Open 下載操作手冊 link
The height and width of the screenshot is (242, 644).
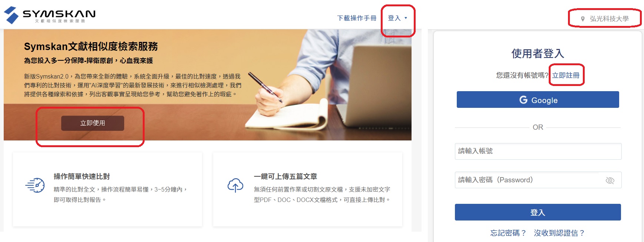tap(357, 18)
